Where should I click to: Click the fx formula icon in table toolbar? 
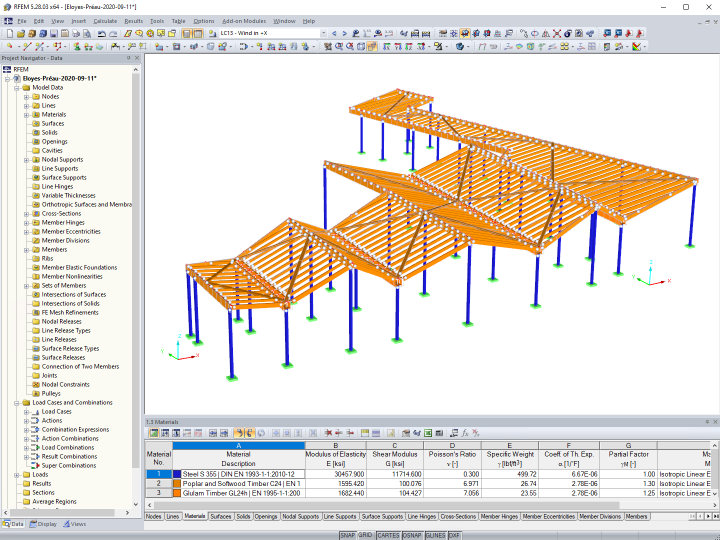point(465,433)
